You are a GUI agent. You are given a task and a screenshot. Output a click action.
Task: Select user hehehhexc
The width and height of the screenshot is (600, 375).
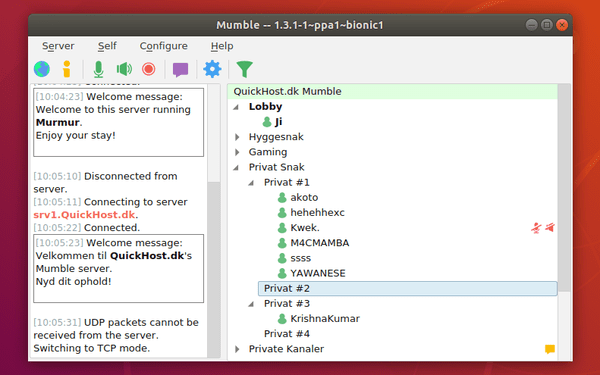pyautogui.click(x=317, y=213)
